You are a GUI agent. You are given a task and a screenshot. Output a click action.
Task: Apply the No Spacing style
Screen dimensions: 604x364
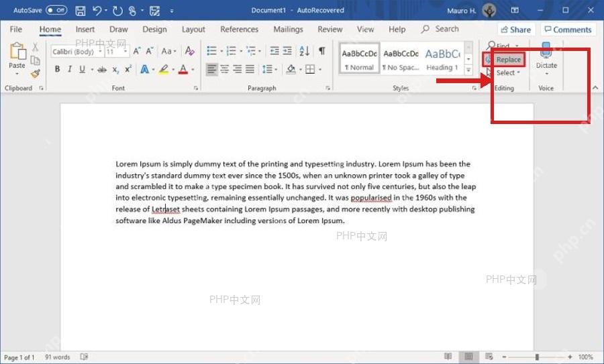(401, 58)
